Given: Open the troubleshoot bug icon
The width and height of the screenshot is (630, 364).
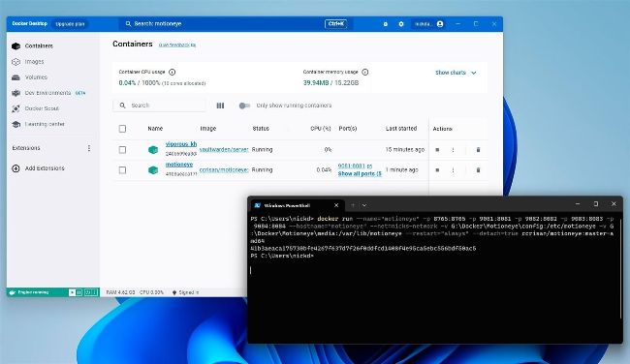Looking at the screenshot, I should point(386,24).
